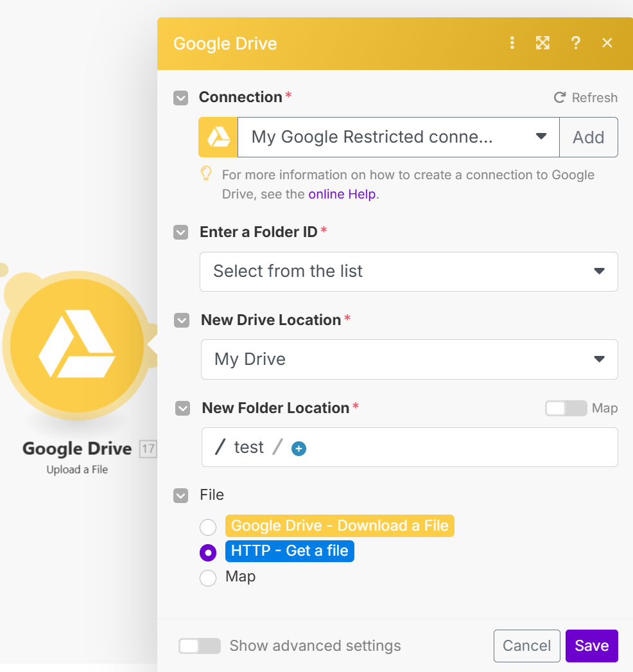Open the 'Select from the list' dropdown
The width and height of the screenshot is (633, 672).
point(408,272)
